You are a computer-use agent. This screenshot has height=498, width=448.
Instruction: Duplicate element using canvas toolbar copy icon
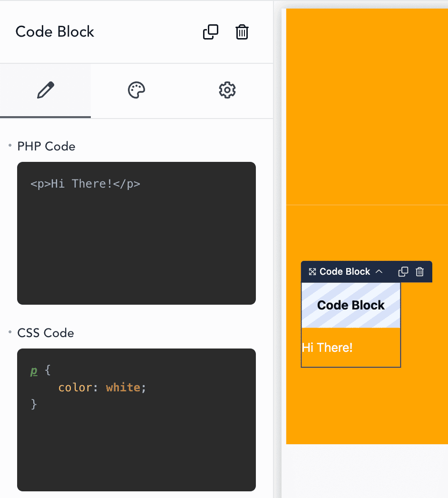coord(403,271)
